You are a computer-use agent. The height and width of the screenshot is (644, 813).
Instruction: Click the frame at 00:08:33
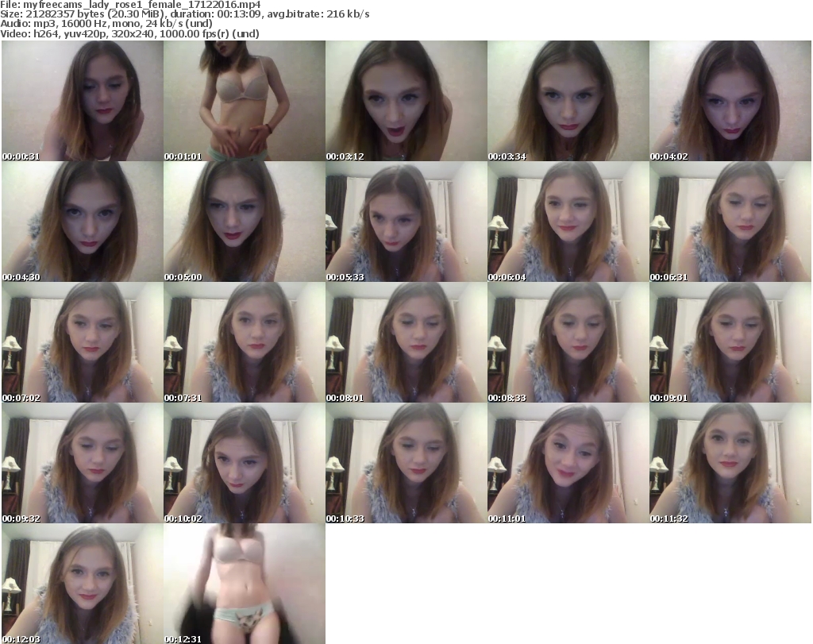[568, 342]
